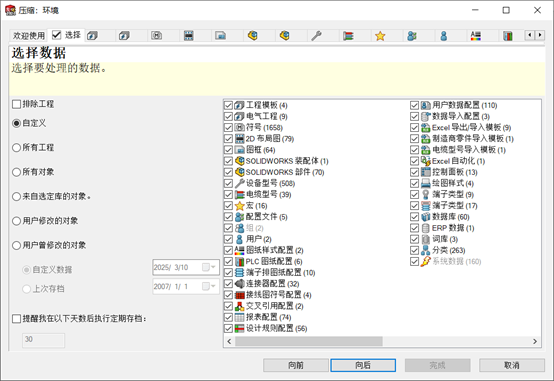The image size is (554, 381).
Task: Uncheck the 电缆型号 (39) checkbox
Action: tap(228, 194)
